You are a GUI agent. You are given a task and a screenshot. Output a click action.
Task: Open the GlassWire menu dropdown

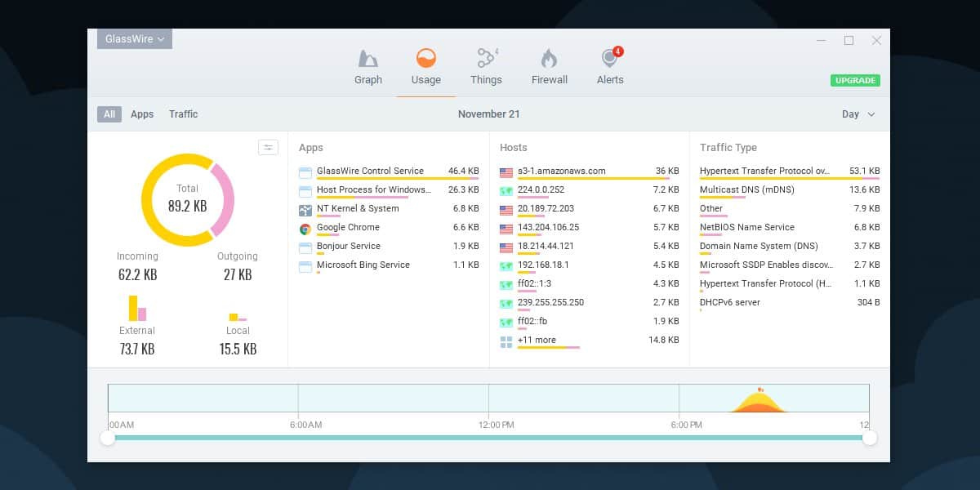135,39
